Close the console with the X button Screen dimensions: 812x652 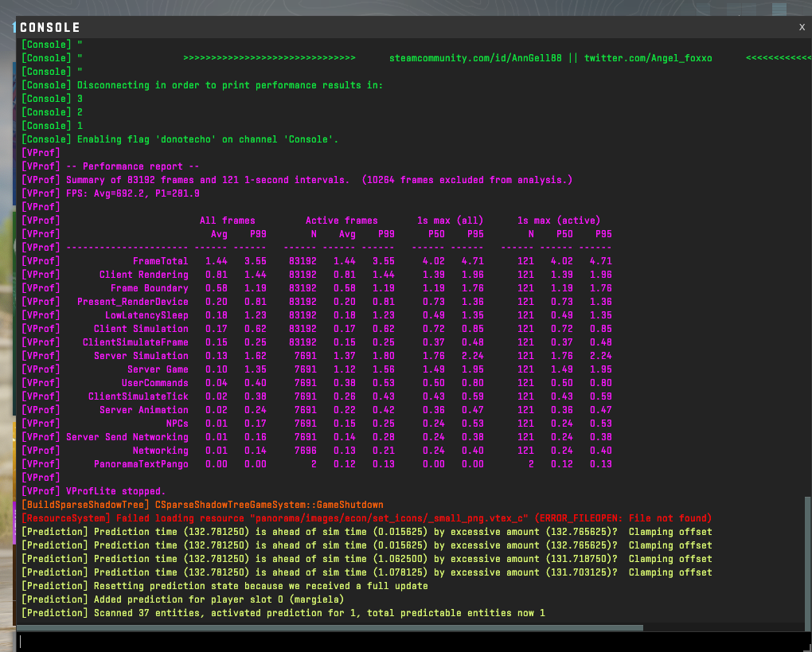coord(802,27)
